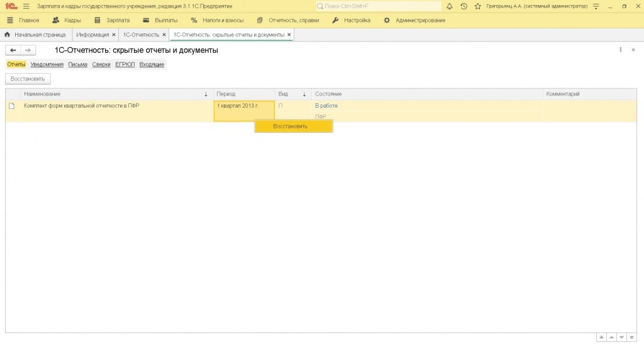This screenshot has height=347, width=644.
Task: Open the Налоги и взносы section
Action: (x=216, y=20)
